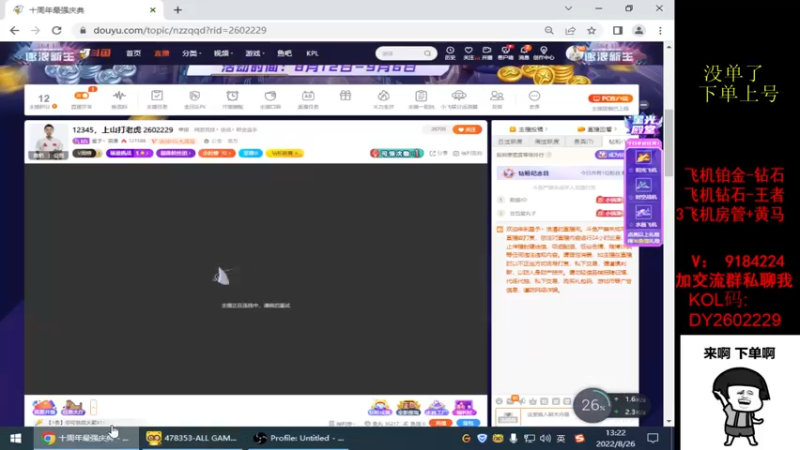800x450 pixels.
Task: Click the second gift icon below the player
Action: tap(72, 407)
